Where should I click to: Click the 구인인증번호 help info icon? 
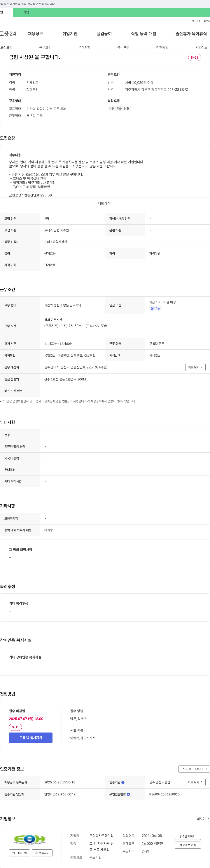[x=128, y=794]
